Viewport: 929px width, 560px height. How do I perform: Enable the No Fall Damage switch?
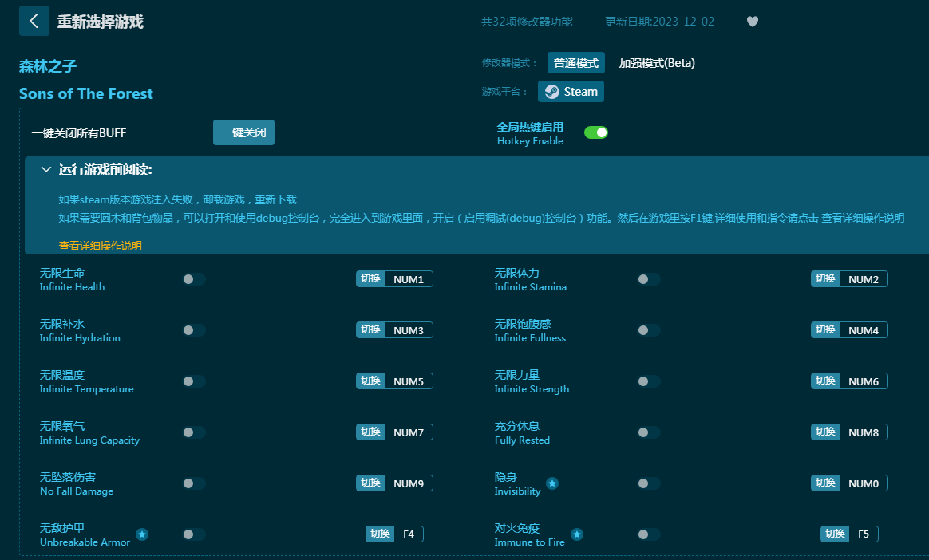194,483
